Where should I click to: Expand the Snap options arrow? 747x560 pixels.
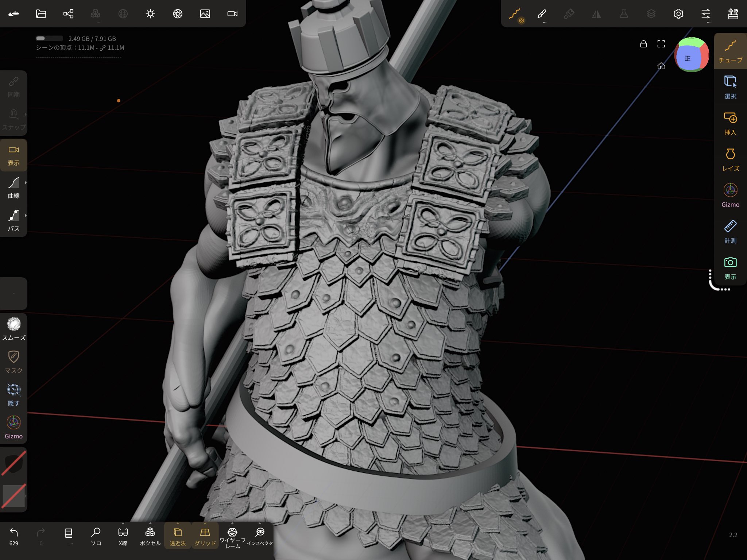(26, 114)
